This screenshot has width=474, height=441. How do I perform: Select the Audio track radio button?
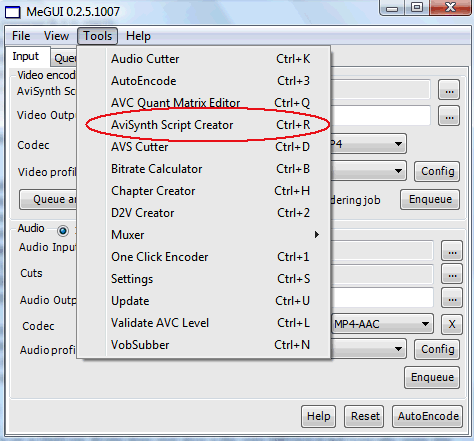[63, 231]
